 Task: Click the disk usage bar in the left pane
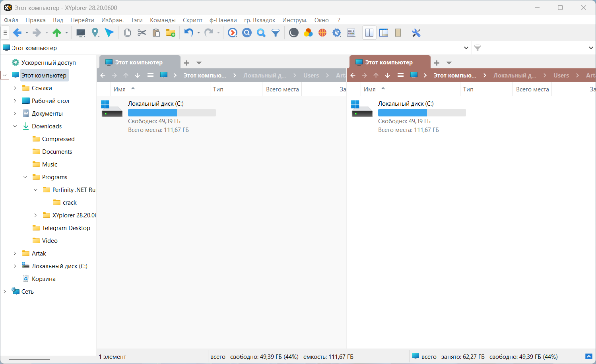click(x=172, y=112)
